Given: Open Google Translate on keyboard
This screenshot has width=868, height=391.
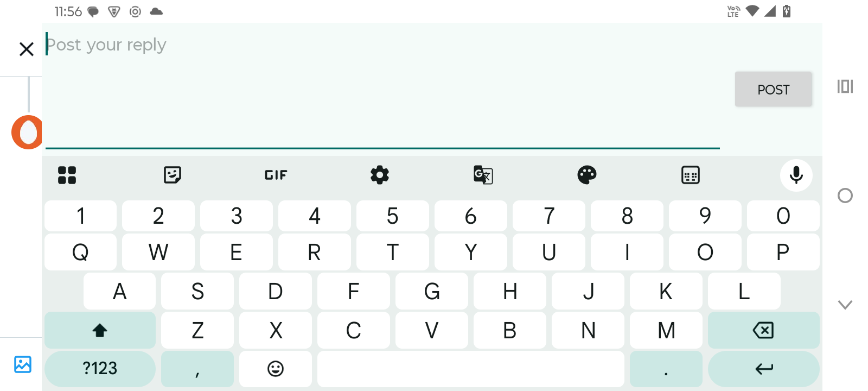Looking at the screenshot, I should point(483,175).
